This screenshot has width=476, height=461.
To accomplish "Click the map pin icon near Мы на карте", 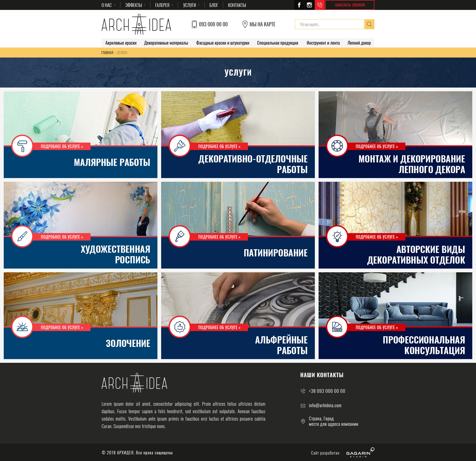I will (x=245, y=24).
